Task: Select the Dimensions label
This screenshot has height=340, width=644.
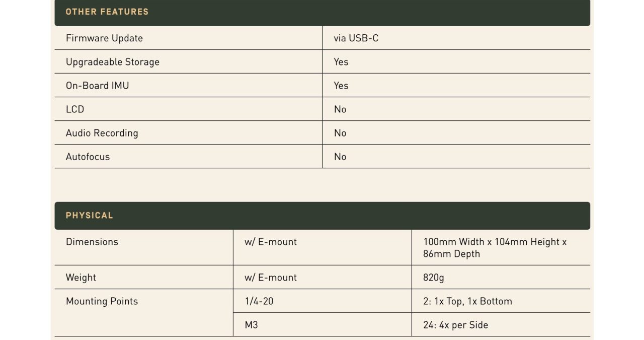Action: (x=92, y=242)
